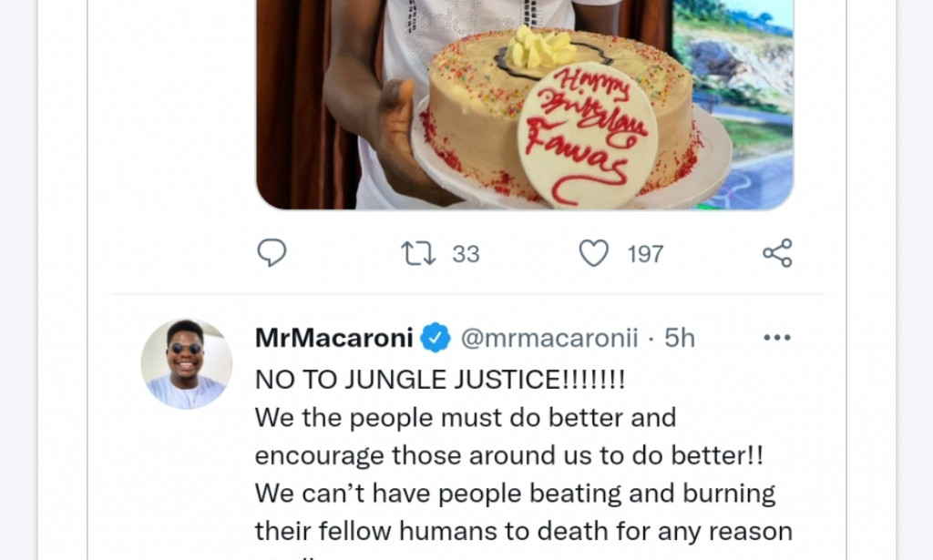Open the reply composer for the cake tweet
The image size is (933, 560).
click(272, 254)
